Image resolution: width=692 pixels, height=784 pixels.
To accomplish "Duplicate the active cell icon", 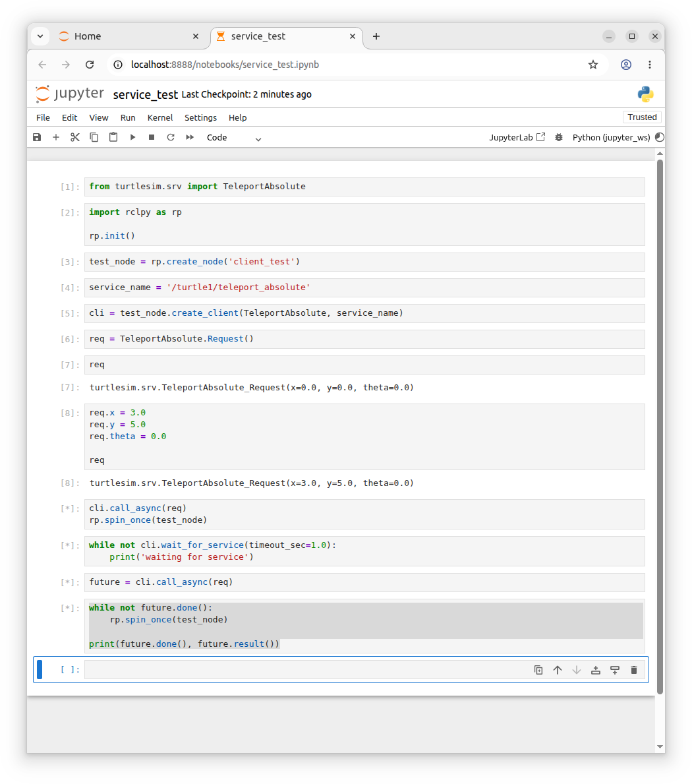I will (538, 670).
